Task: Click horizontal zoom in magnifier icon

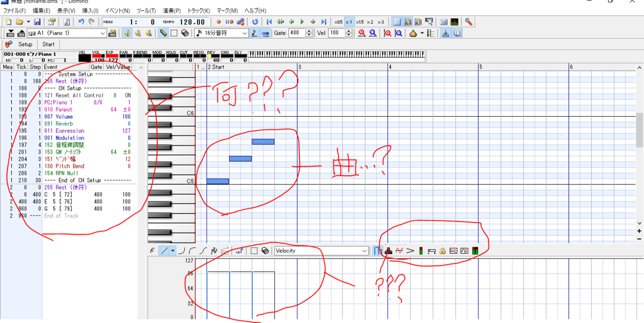Action: [362, 33]
